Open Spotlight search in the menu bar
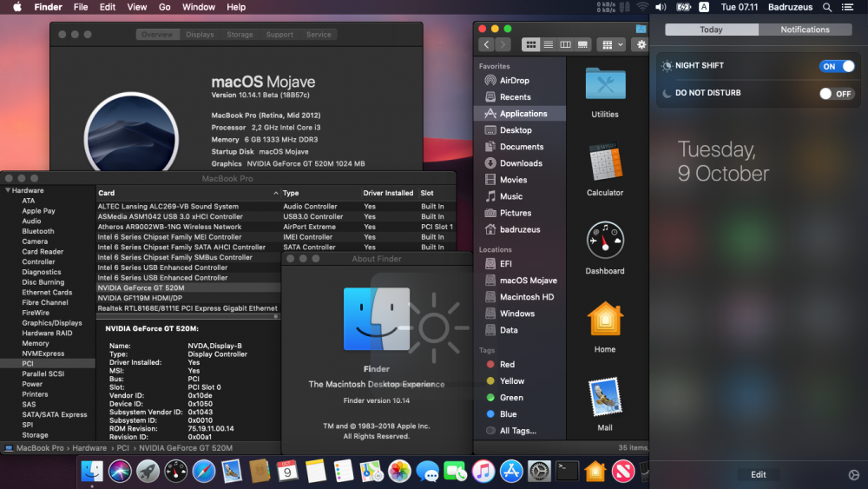The width and height of the screenshot is (868, 489). pos(827,7)
